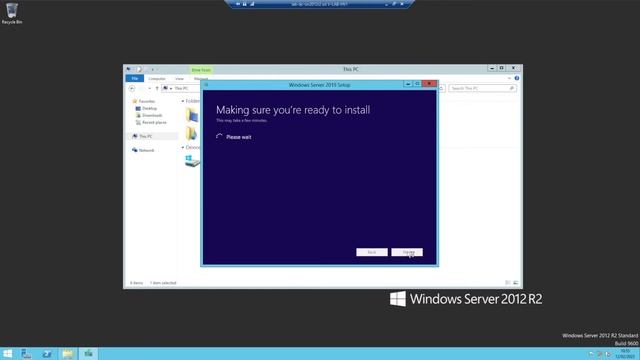Viewport: 640px width, 360px height.
Task: Click the network tray icon
Action: coord(600,354)
